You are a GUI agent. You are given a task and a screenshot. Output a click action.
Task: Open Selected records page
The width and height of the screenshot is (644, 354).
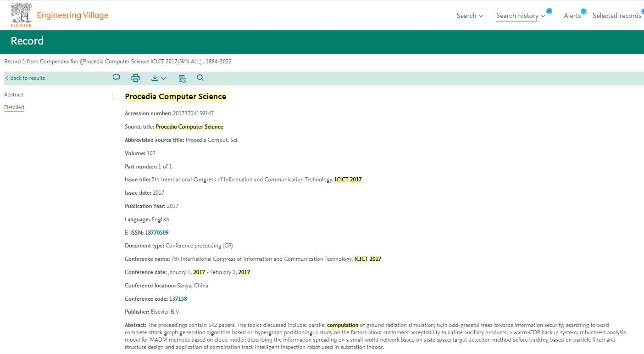tap(617, 16)
